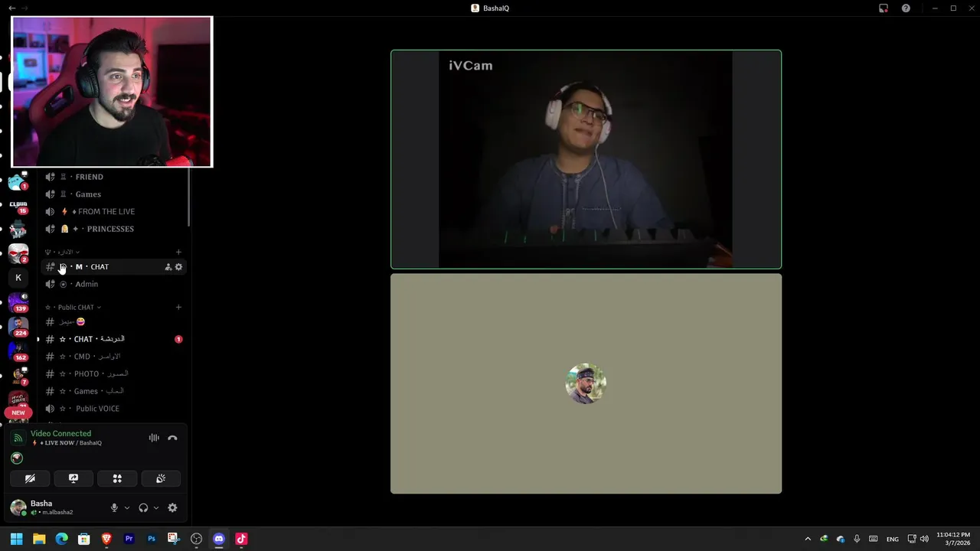Screen dimensions: 980x551
Task: Open Discord help icon in title bar
Action: point(906,8)
